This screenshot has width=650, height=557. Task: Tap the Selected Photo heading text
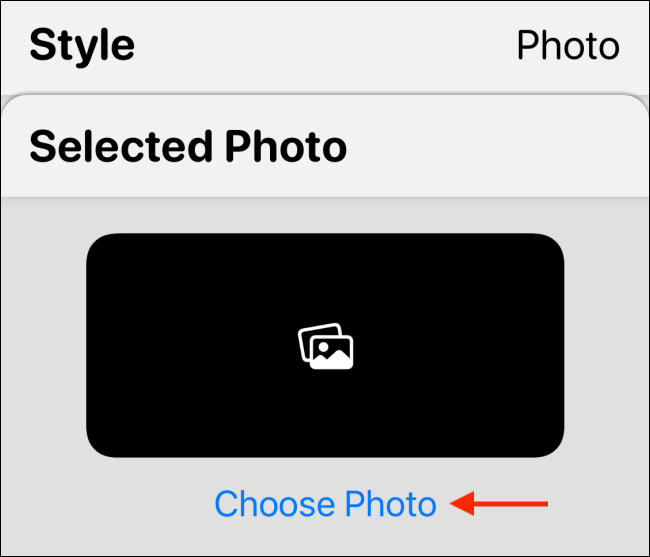tap(188, 148)
